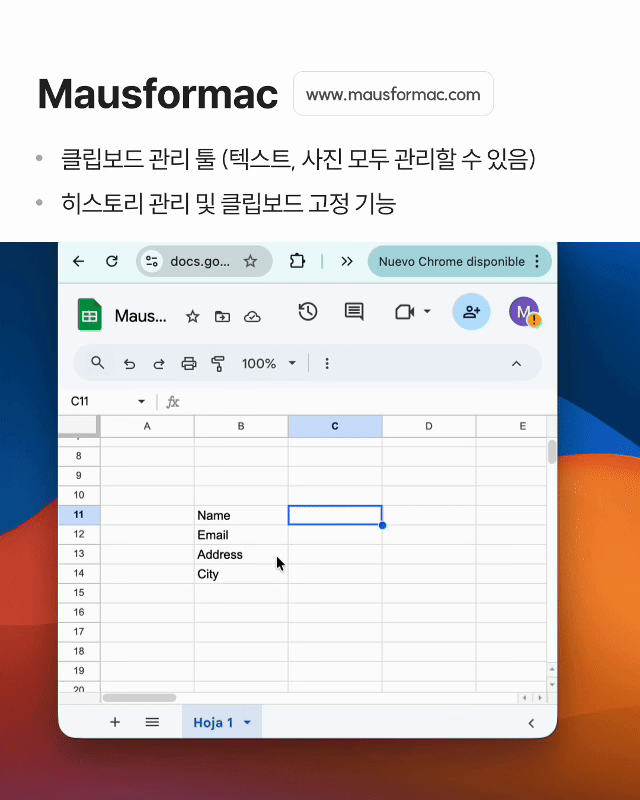
Task: Click the document title Maus...
Action: (140, 316)
